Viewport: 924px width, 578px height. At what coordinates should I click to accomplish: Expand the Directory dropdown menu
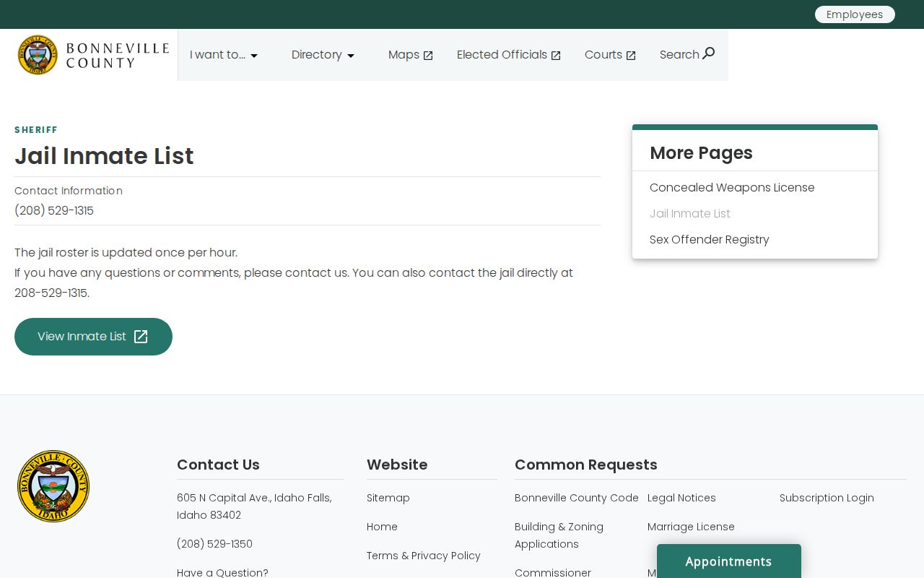coord(323,55)
